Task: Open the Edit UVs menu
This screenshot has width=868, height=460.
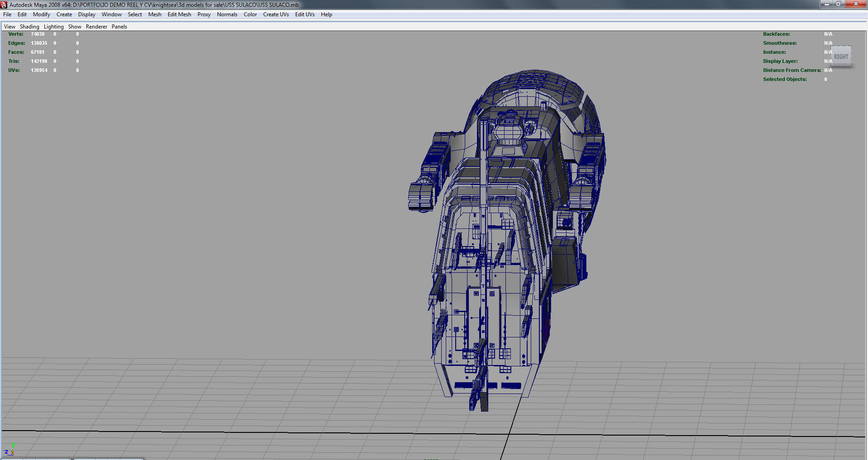Action: click(x=305, y=14)
